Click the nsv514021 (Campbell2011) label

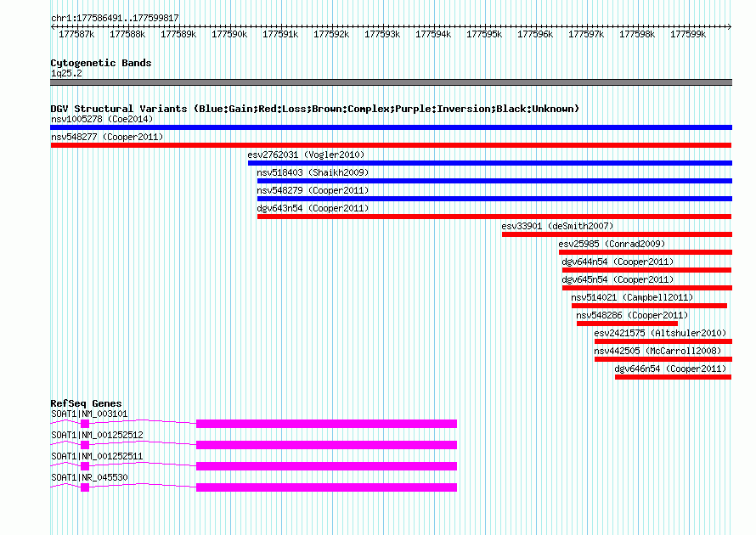click(x=632, y=297)
